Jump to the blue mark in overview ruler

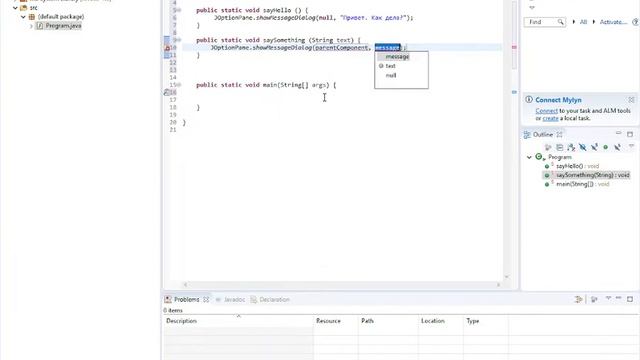514,92
